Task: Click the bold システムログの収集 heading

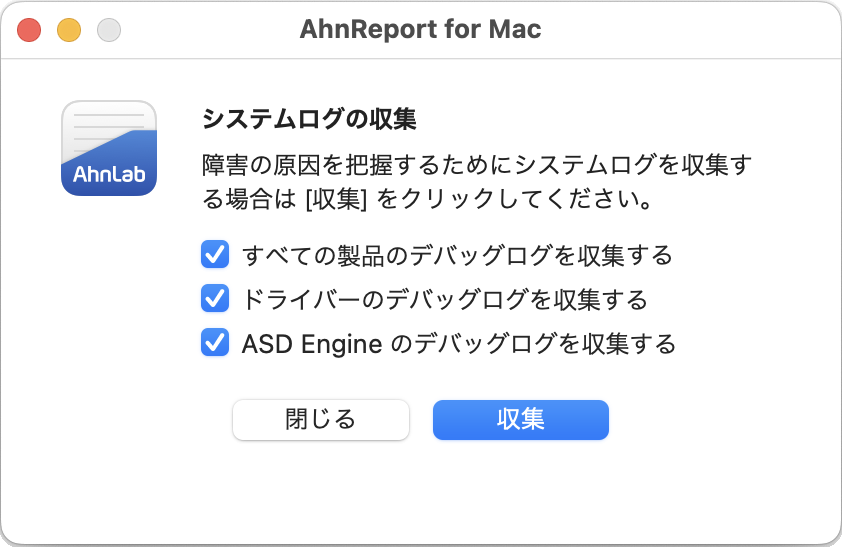Action: pos(309,119)
